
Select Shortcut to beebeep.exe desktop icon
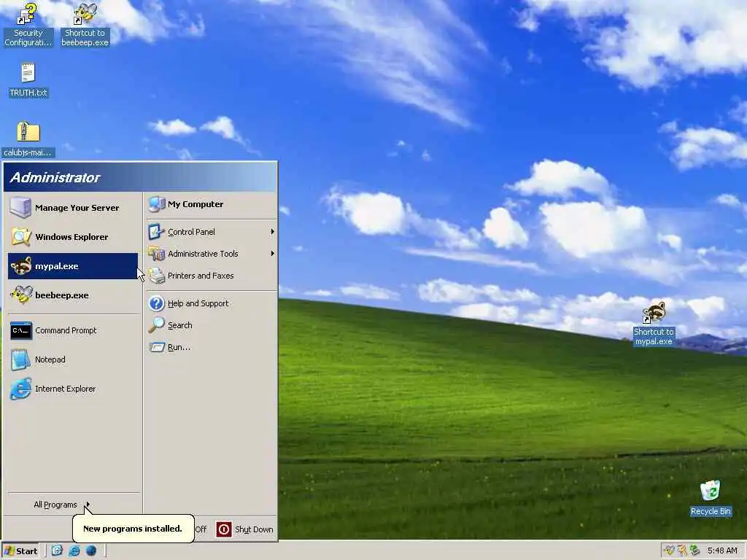pos(85,25)
